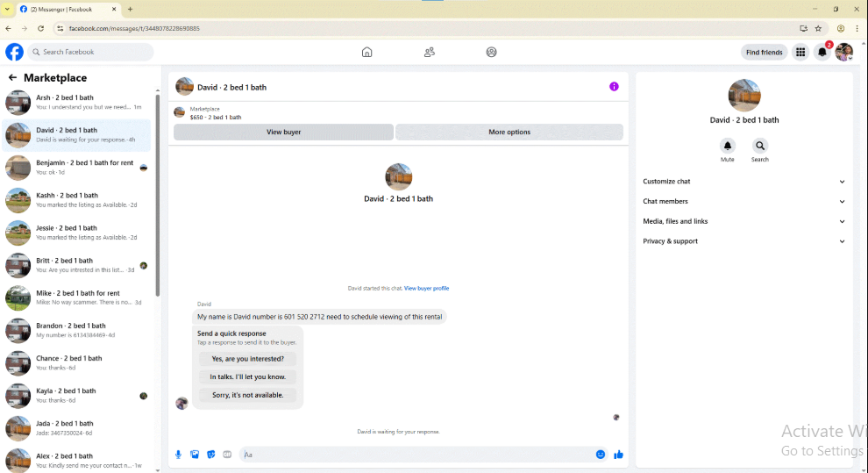868x473 pixels.
Task: Expand Privacy & support section
Action: (x=743, y=241)
